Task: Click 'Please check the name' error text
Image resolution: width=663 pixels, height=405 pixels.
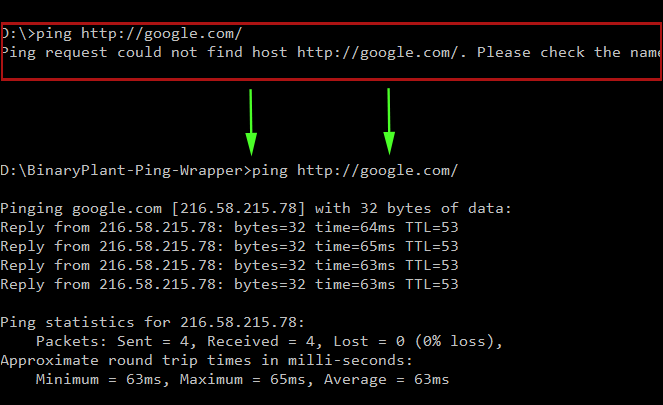Action: pos(569,52)
